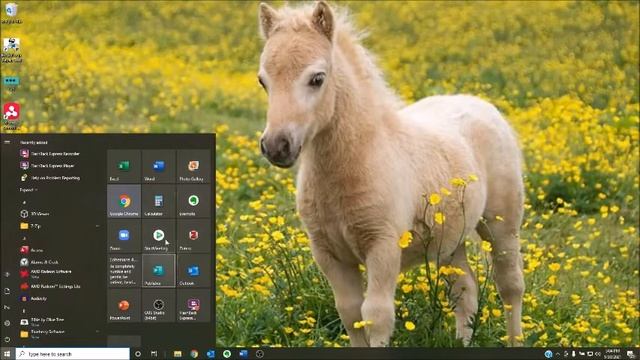This screenshot has height=360, width=640.
Task: Open the Pictures icon in Start sidebar
Action: [7, 307]
